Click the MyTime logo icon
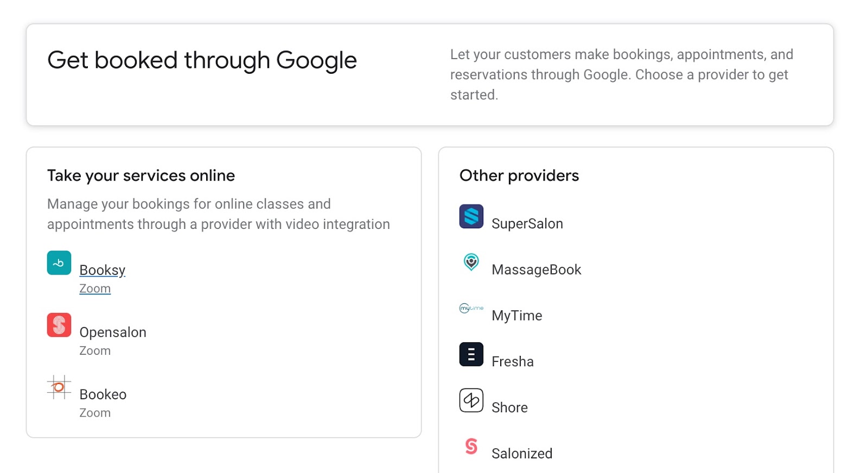Image resolution: width=868 pixels, height=473 pixels. [x=471, y=308]
